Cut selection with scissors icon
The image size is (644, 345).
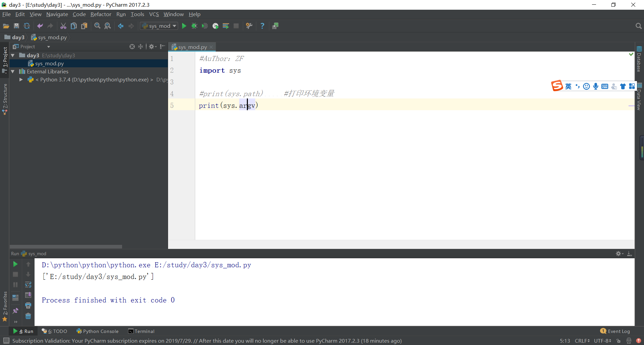pyautogui.click(x=63, y=26)
